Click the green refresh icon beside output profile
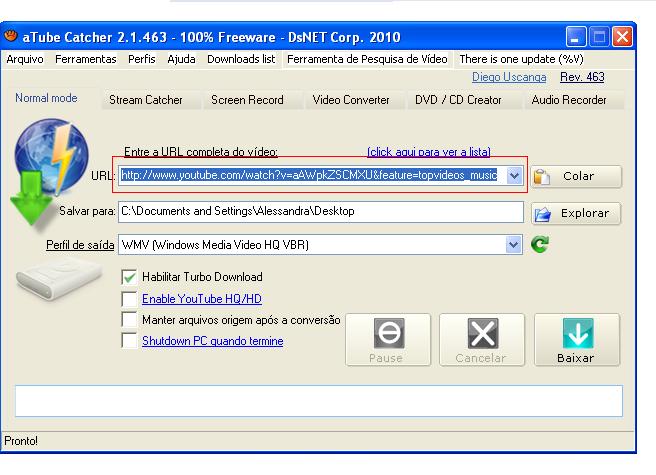The width and height of the screenshot is (656, 475). (540, 244)
